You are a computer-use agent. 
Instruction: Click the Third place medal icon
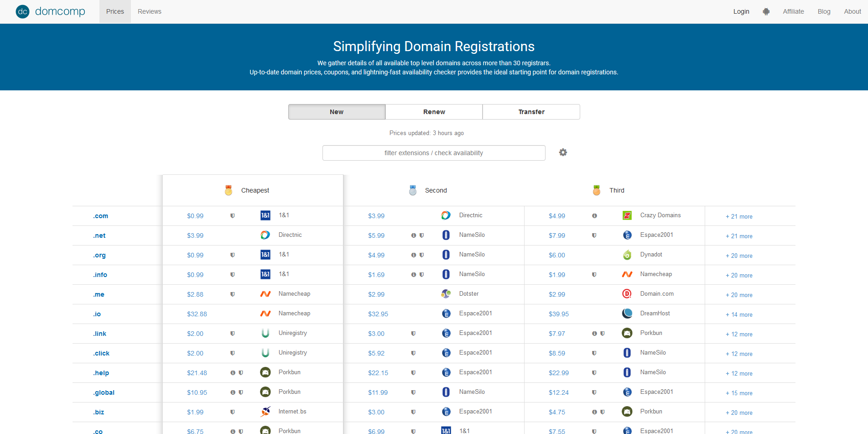point(597,190)
